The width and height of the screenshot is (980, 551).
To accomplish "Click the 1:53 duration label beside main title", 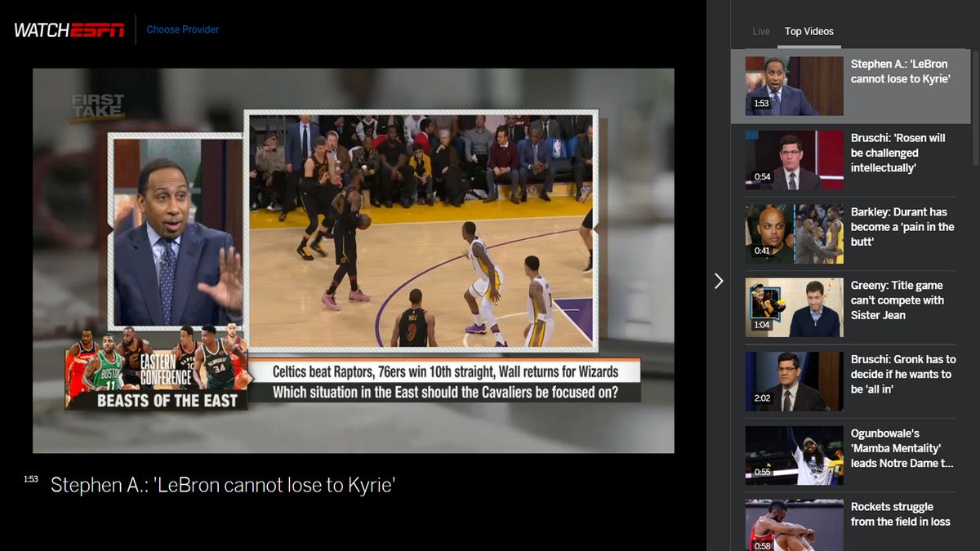I will (x=31, y=479).
